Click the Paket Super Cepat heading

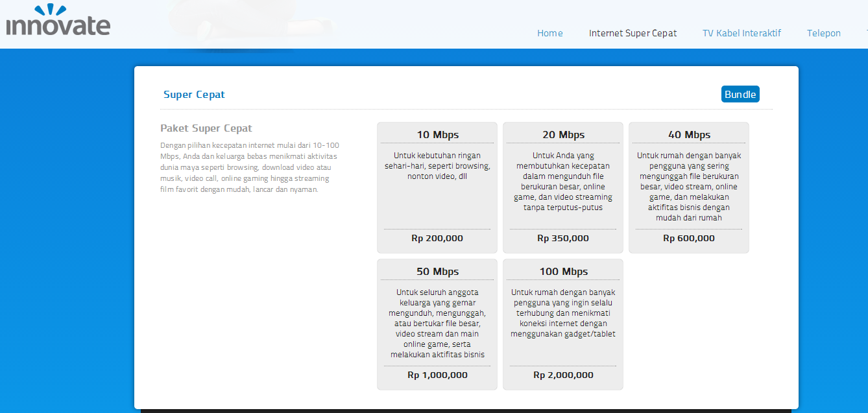[206, 128]
